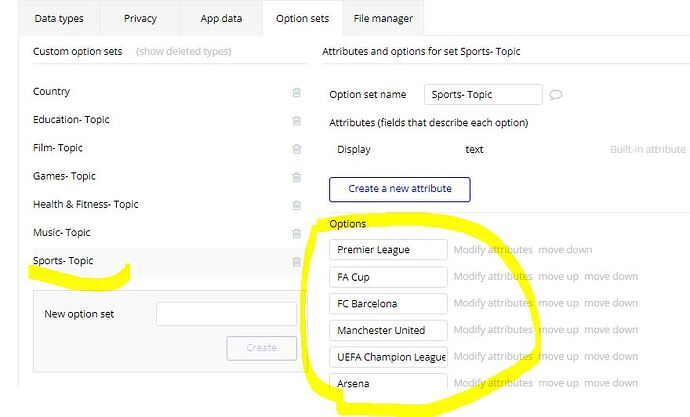Screen dimensions: 690x417
Task: Click the Create a new attribute button
Action: [399, 188]
